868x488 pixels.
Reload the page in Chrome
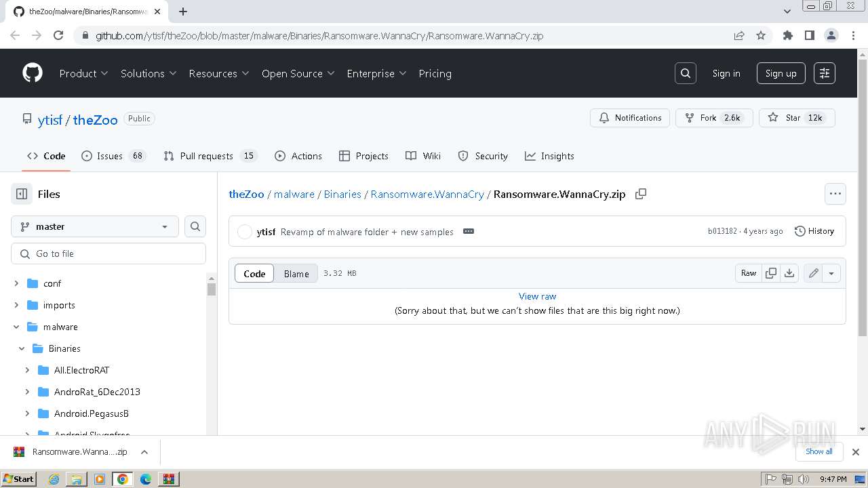tap(58, 35)
